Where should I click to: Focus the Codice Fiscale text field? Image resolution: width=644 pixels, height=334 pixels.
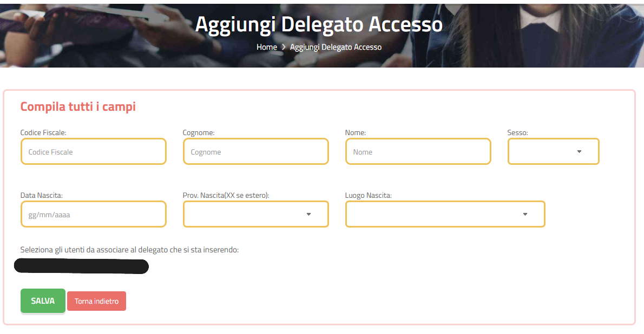tap(93, 152)
